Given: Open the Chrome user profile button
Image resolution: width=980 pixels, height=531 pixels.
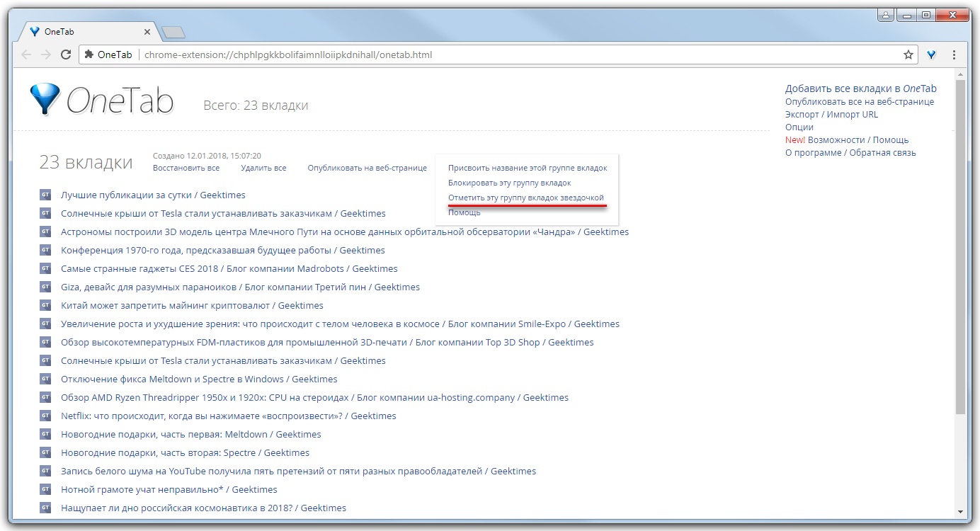Looking at the screenshot, I should (886, 14).
